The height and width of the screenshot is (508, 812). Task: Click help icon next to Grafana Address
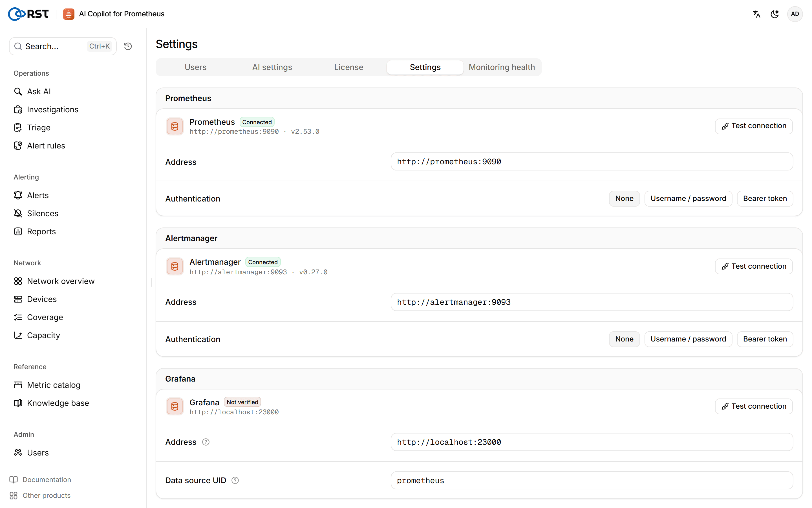coord(206,442)
